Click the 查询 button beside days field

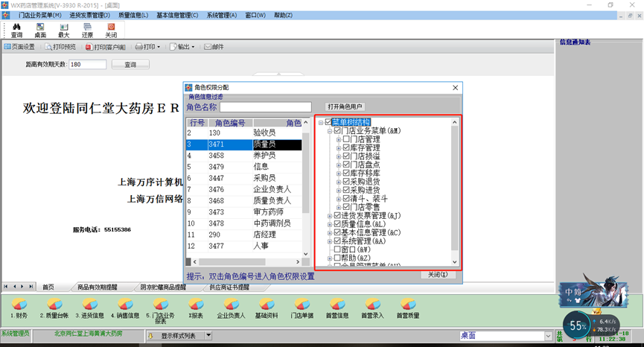[130, 65]
